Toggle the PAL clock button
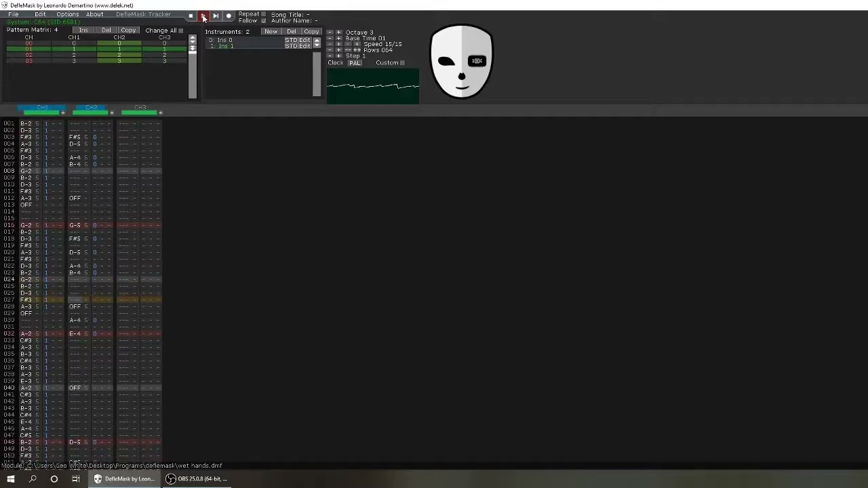 [x=355, y=63]
